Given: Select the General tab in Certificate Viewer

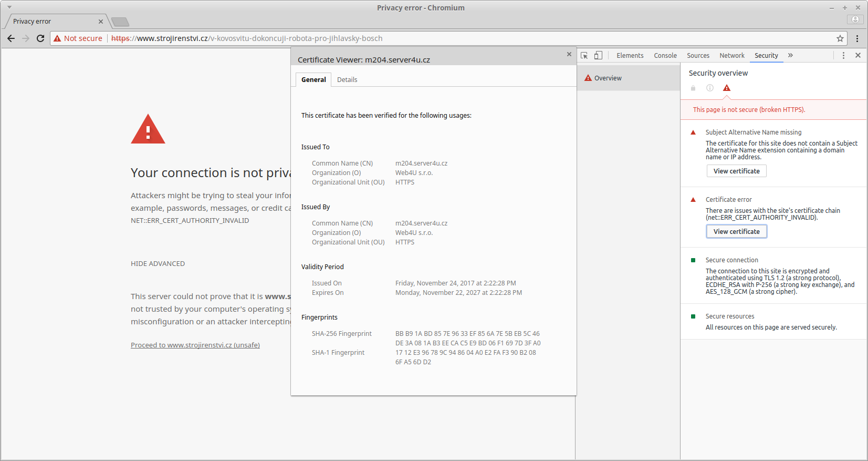Looking at the screenshot, I should [313, 80].
